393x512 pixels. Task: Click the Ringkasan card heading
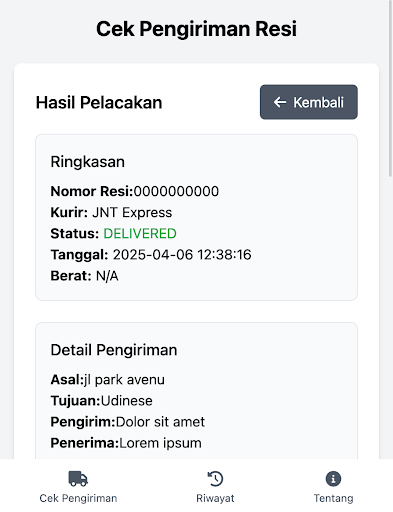pos(88,162)
